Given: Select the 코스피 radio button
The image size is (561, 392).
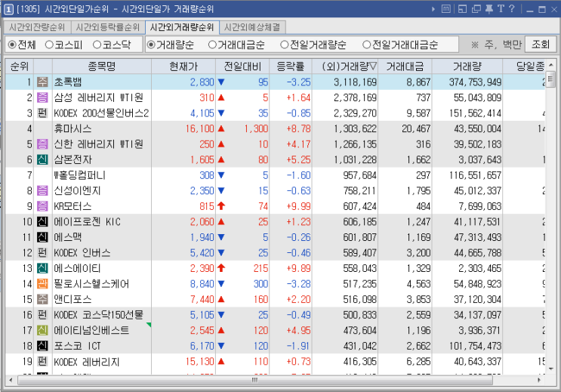Looking at the screenshot, I should [x=49, y=45].
